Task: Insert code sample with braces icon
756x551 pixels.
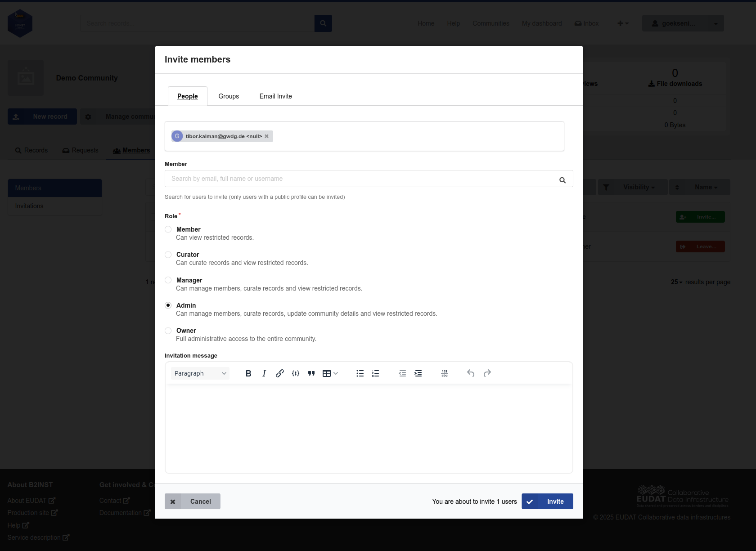Action: pos(296,373)
